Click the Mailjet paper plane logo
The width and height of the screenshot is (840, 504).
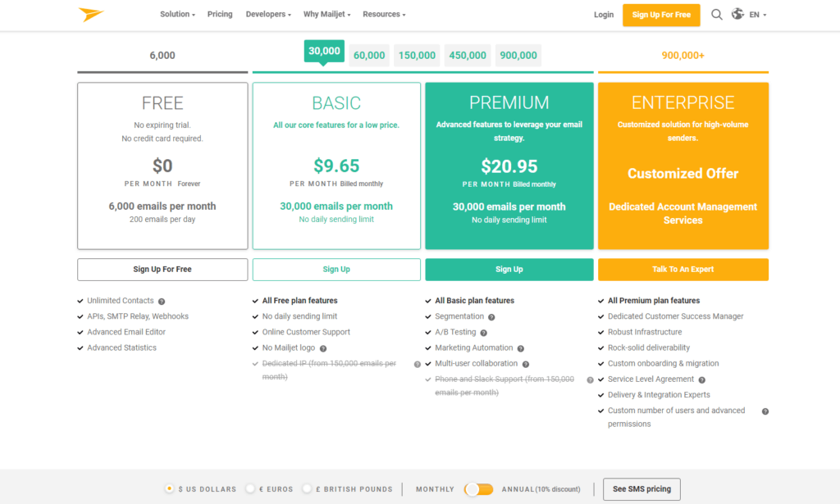90,14
